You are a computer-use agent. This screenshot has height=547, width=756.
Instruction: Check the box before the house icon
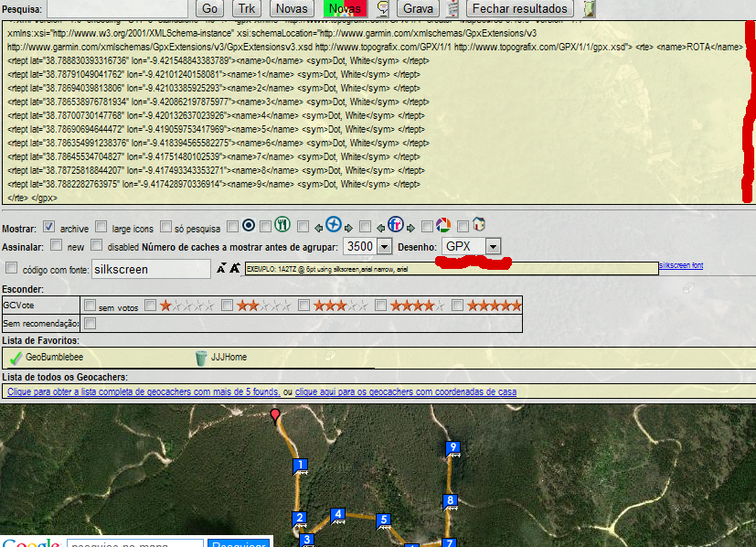pyautogui.click(x=463, y=226)
